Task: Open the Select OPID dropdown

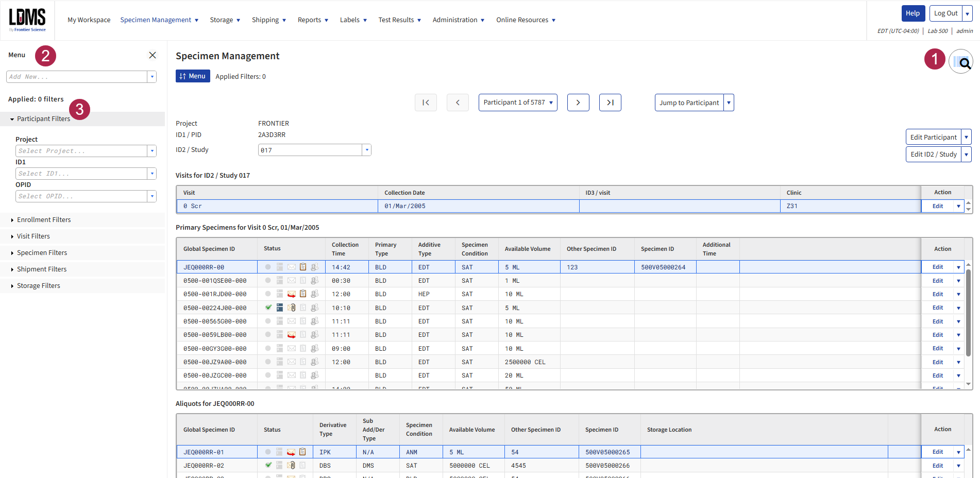Action: pyautogui.click(x=152, y=196)
